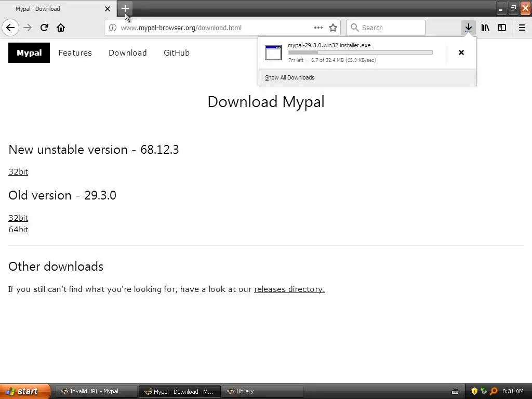Download 64bit old version
The image size is (532, 399).
[18, 229]
